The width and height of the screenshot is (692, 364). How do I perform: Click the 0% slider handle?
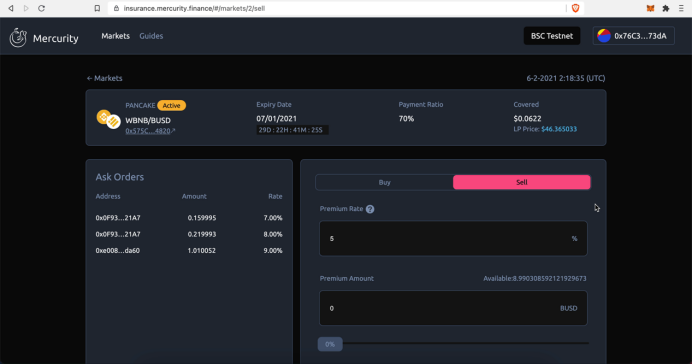click(x=330, y=344)
